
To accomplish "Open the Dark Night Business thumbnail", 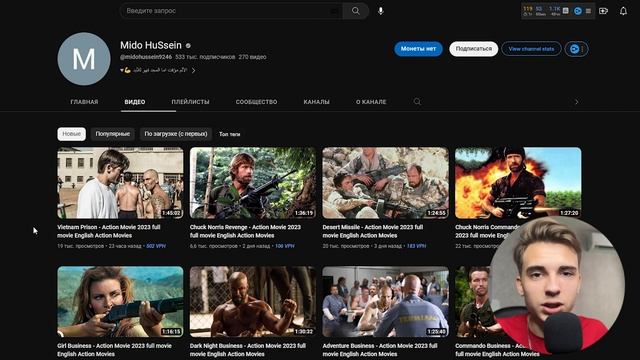I will click(253, 302).
